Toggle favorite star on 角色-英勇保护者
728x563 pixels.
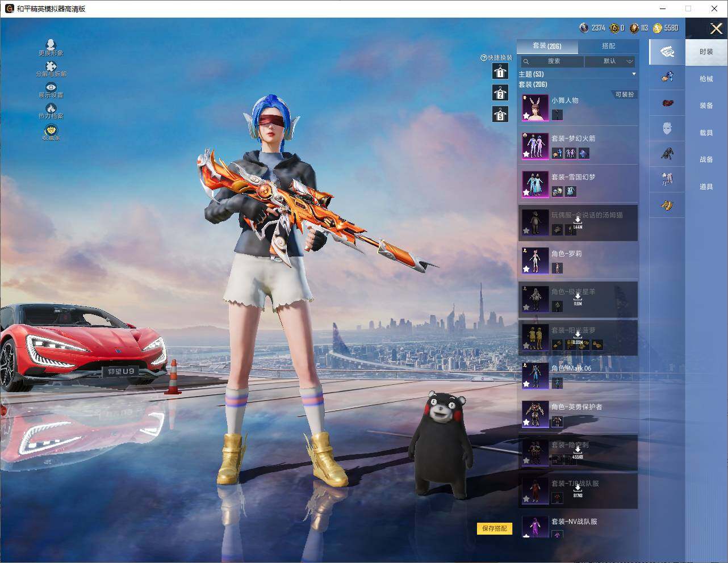[x=526, y=423]
